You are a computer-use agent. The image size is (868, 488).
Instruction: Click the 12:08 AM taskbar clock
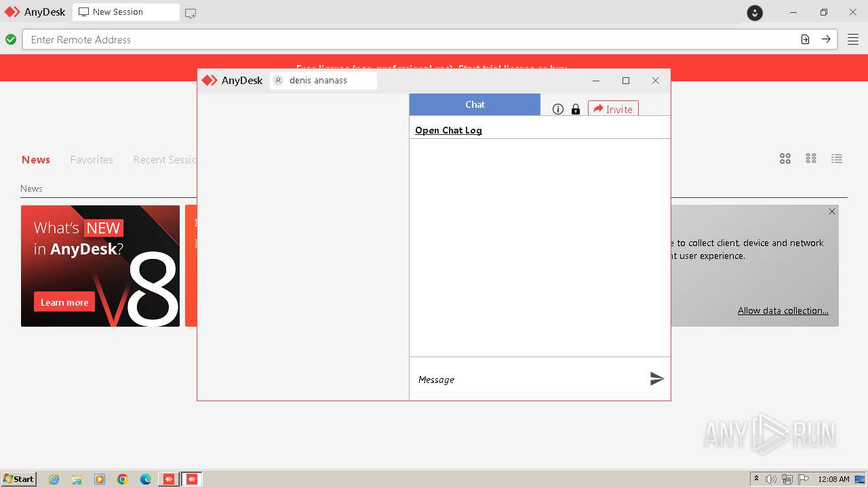[x=833, y=479]
